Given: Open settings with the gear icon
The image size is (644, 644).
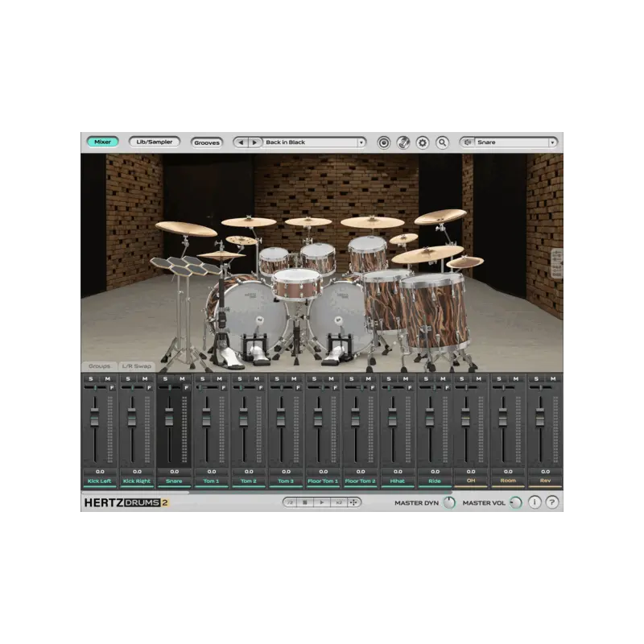Looking at the screenshot, I should coord(422,143).
